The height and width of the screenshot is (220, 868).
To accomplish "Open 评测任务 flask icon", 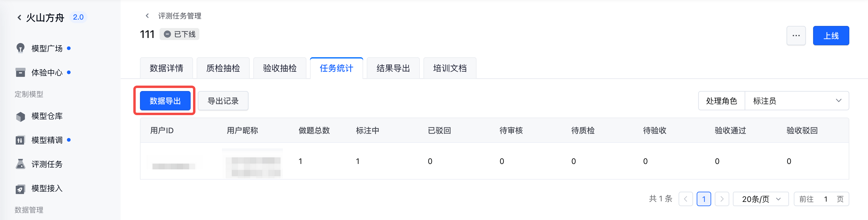I will [21, 164].
